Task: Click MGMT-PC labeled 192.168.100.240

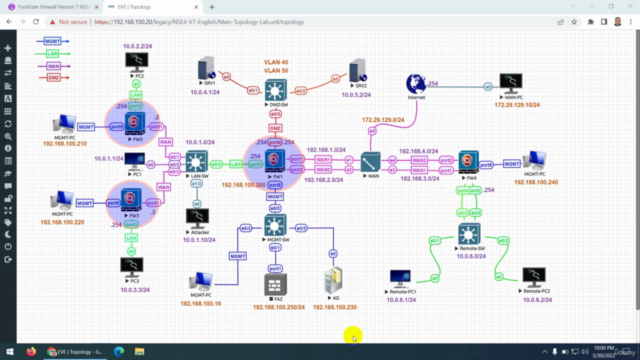Action: [534, 161]
